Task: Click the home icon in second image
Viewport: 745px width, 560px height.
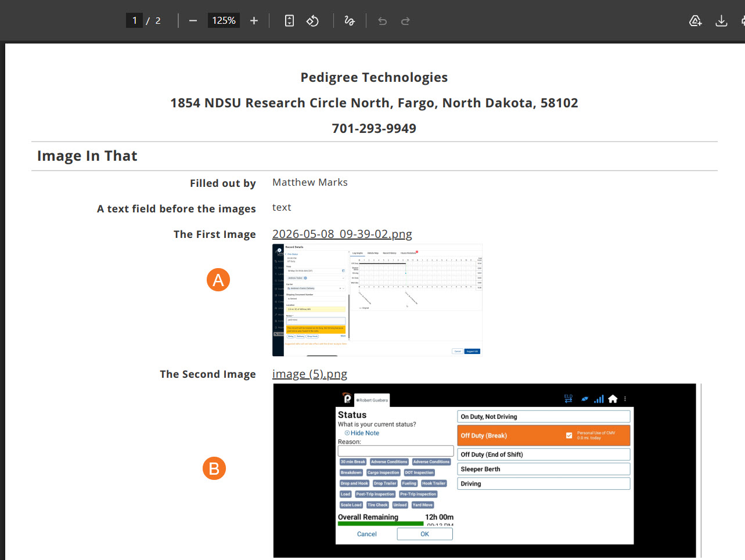Action: coord(613,399)
